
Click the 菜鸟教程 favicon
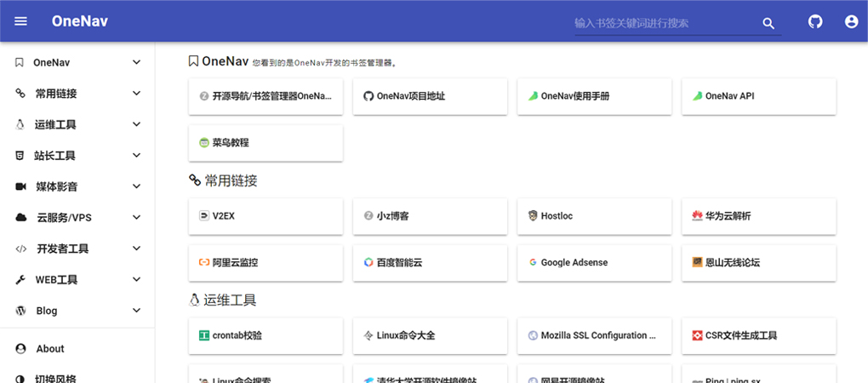pos(204,143)
